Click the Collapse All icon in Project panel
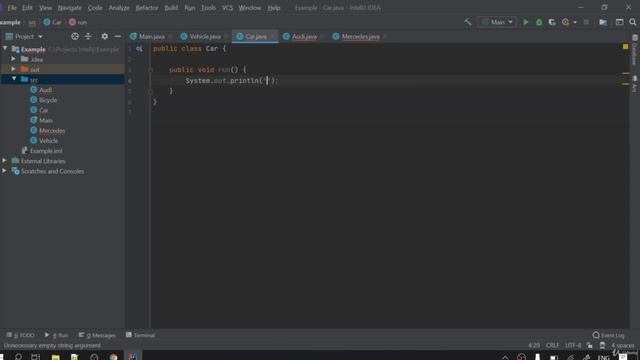This screenshot has height=360, width=640. [x=88, y=36]
